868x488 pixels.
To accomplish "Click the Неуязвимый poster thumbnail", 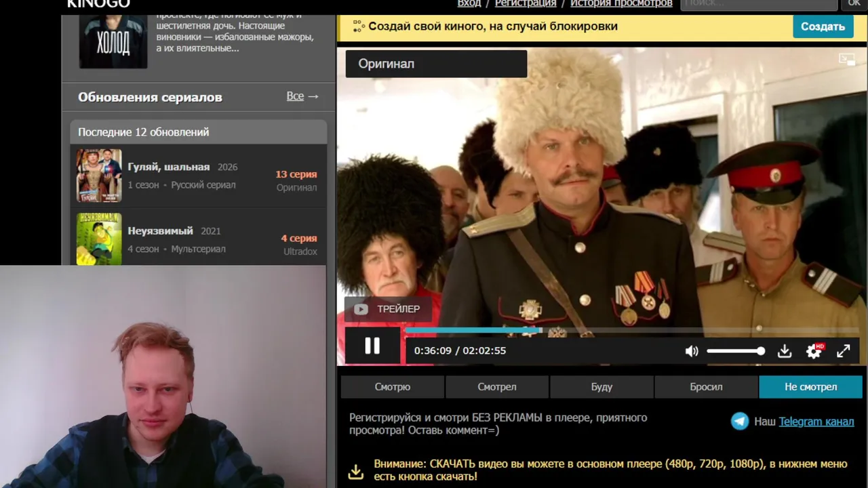I will click(x=99, y=239).
